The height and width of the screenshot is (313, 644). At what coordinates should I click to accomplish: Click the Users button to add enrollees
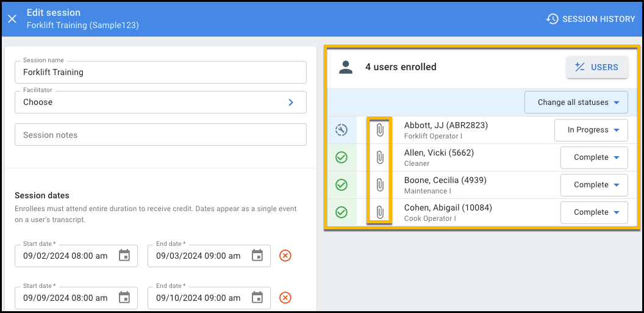pyautogui.click(x=597, y=67)
